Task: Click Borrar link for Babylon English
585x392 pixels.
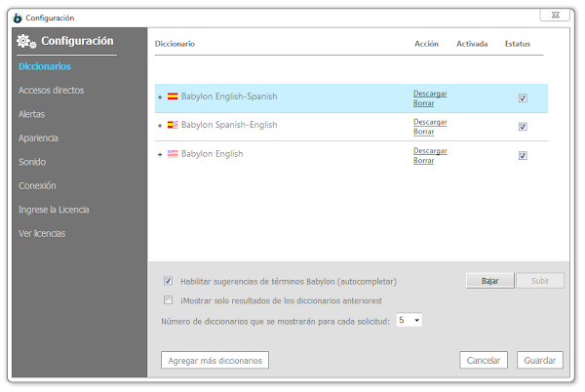Action: (423, 160)
